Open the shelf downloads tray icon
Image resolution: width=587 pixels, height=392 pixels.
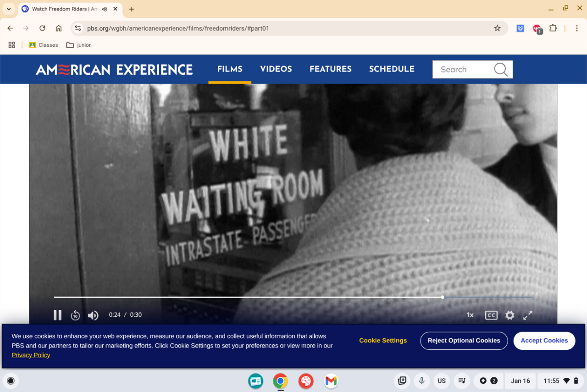pos(402,381)
